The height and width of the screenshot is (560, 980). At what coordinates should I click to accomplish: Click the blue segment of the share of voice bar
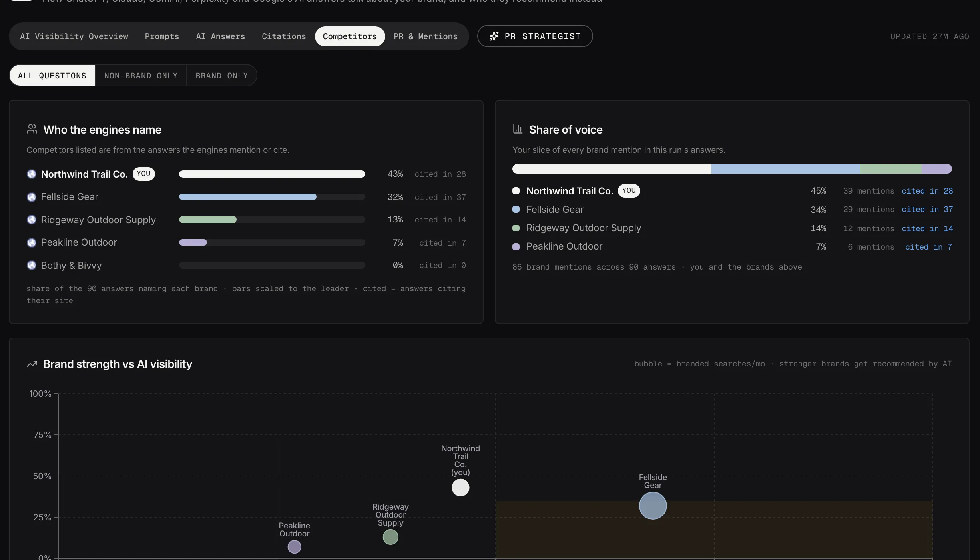pyautogui.click(x=786, y=169)
